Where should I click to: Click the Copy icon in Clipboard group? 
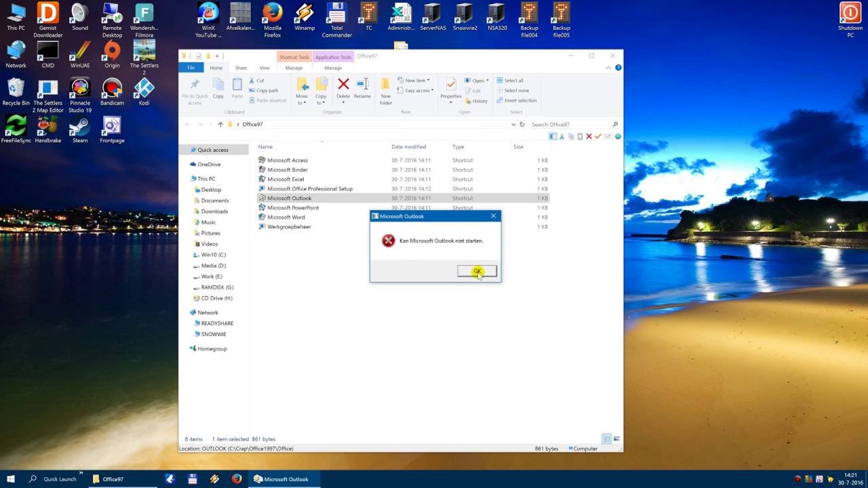click(x=218, y=89)
